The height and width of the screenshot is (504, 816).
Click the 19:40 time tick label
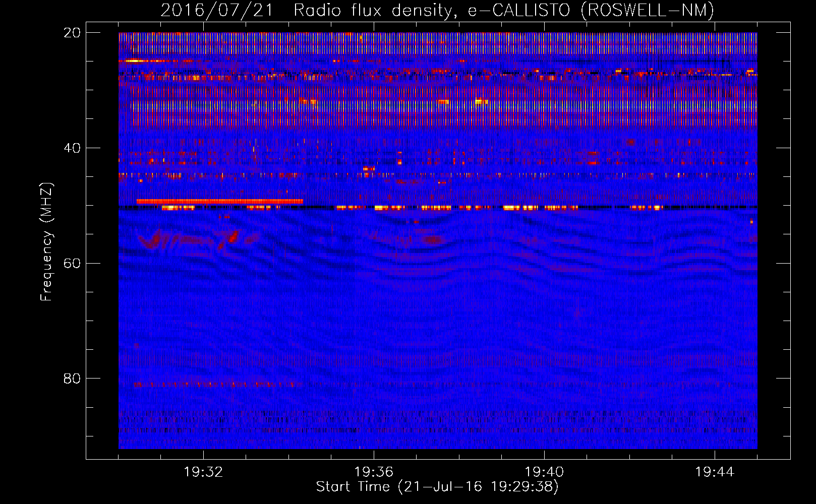click(544, 472)
